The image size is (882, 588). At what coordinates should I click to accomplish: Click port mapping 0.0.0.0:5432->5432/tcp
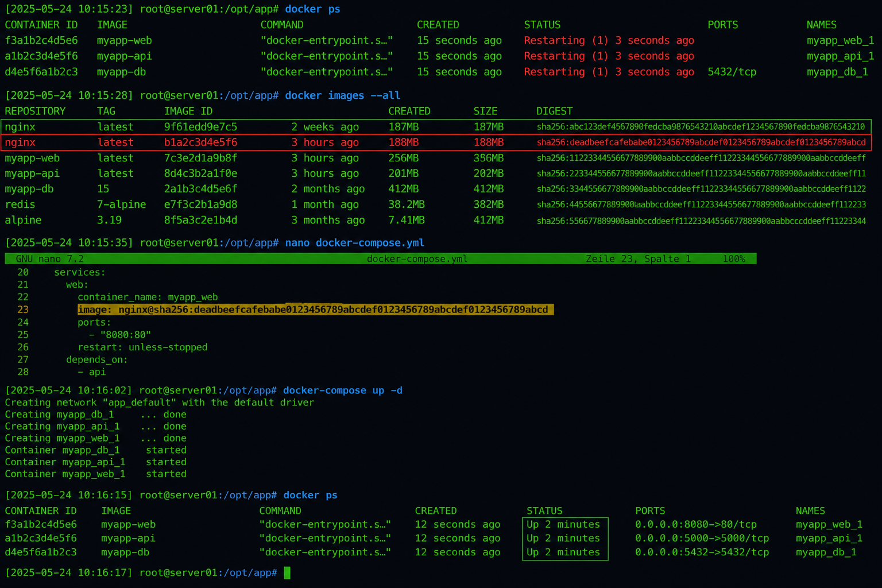[702, 552]
